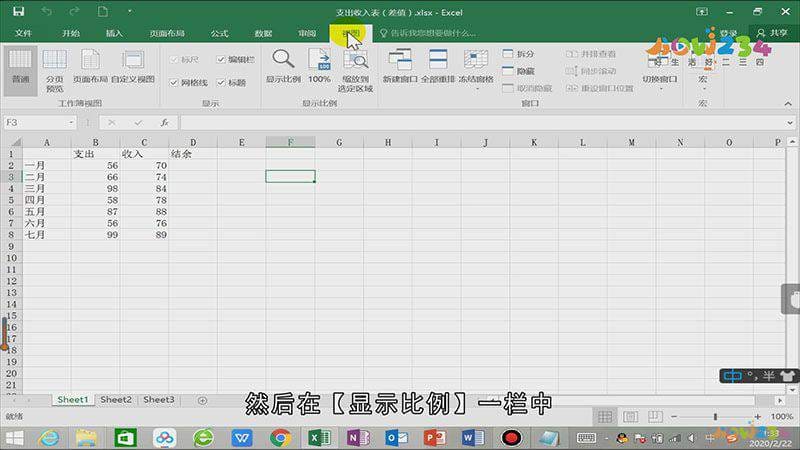The width and height of the screenshot is (800, 450).
Task: Open Page Layout (页面布局) view button
Action: tap(90, 66)
